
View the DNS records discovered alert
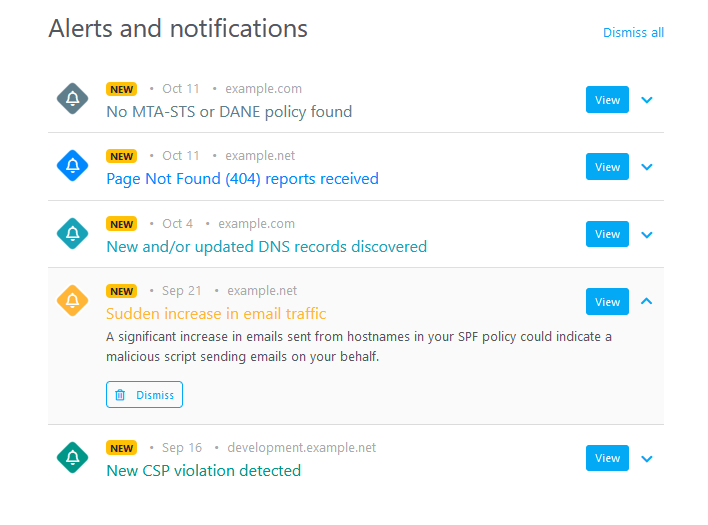(x=607, y=234)
